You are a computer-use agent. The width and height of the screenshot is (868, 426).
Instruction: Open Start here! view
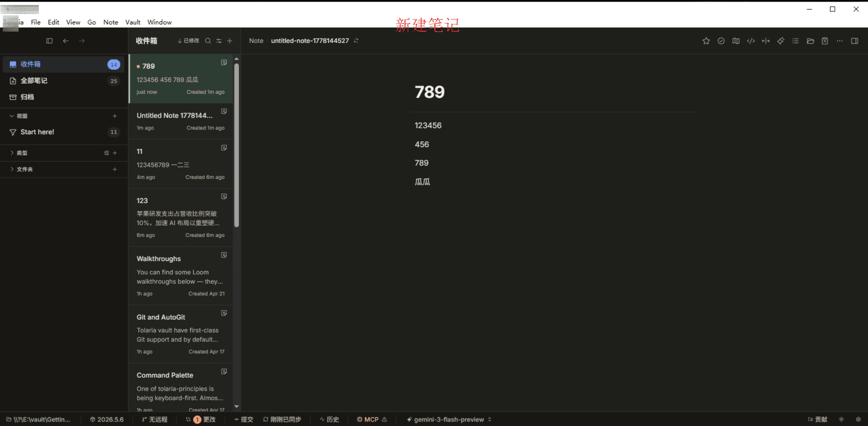click(x=64, y=132)
